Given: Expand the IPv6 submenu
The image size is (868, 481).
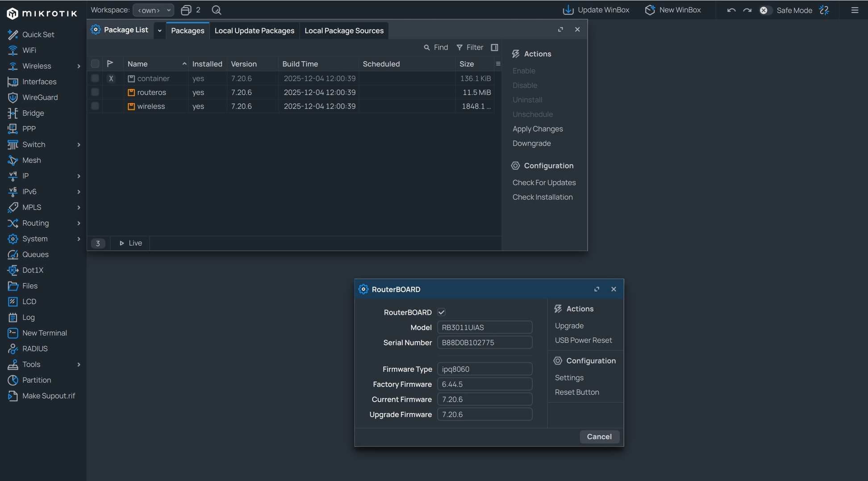Looking at the screenshot, I should coord(79,192).
